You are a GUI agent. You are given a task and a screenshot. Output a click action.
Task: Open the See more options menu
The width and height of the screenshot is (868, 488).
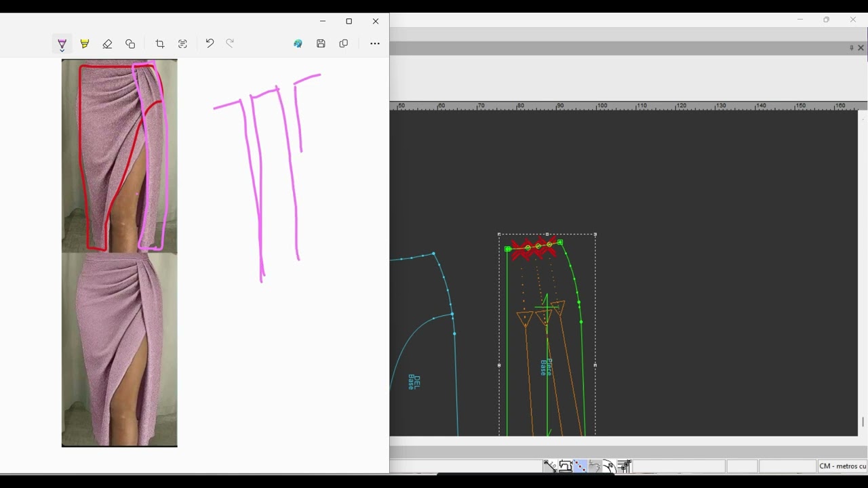375,44
